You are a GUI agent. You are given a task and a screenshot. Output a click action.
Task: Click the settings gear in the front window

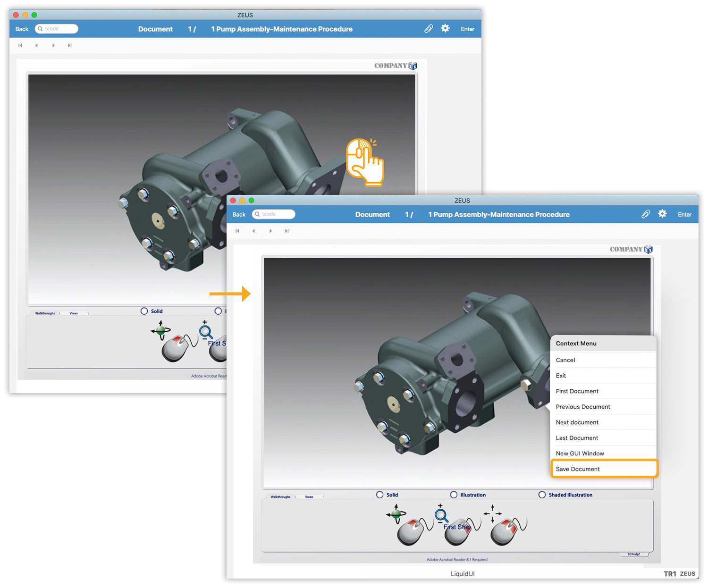pos(662,214)
